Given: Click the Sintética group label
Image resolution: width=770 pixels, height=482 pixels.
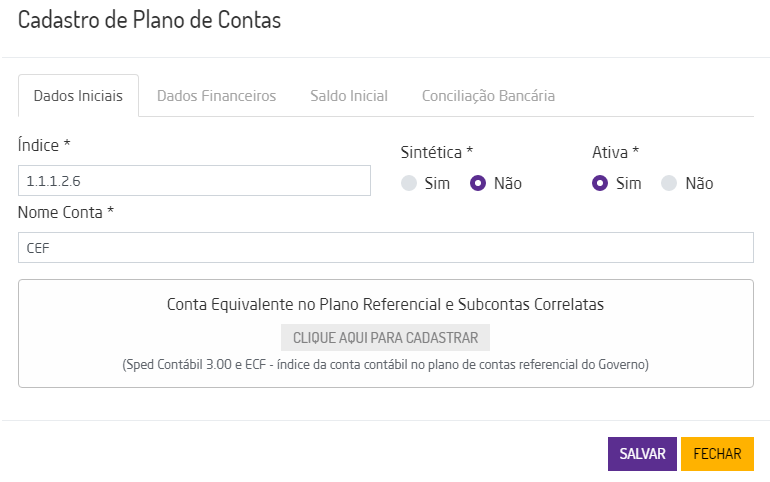Looking at the screenshot, I should pos(436,152).
